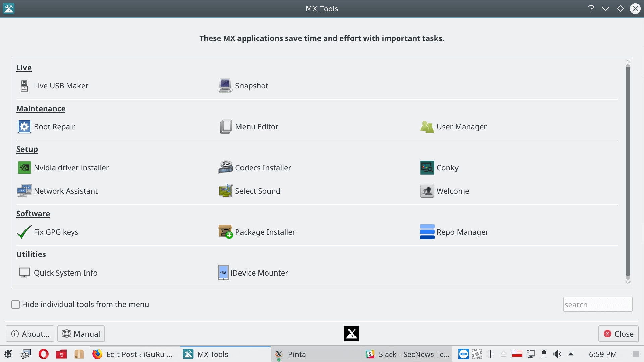This screenshot has width=644, height=362.
Task: Launch Live USB Maker by its label
Action: [61, 86]
